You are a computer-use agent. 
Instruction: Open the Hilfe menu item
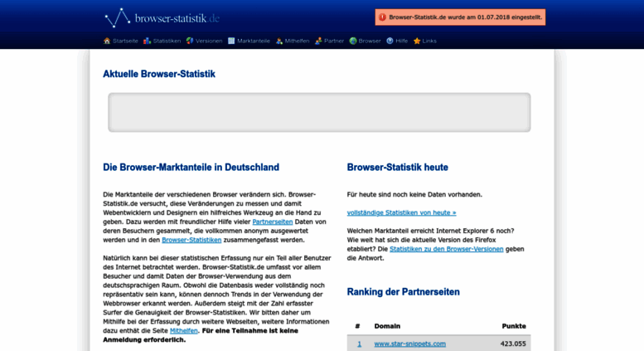(x=402, y=41)
